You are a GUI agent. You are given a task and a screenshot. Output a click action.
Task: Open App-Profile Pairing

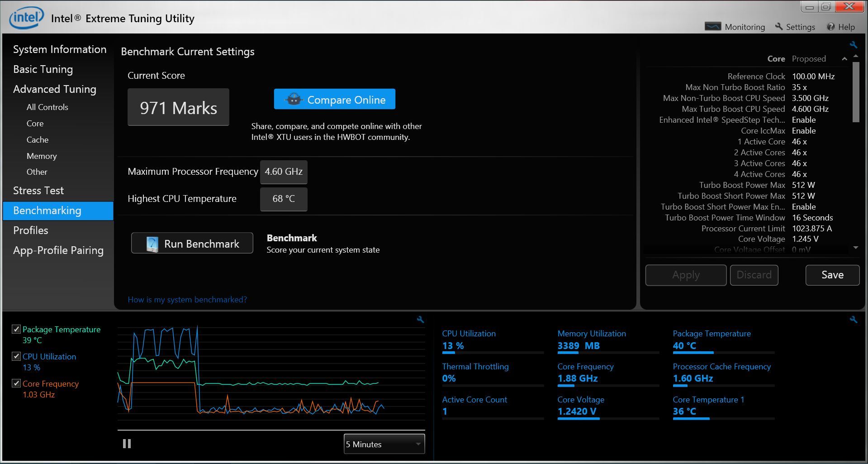click(x=58, y=250)
